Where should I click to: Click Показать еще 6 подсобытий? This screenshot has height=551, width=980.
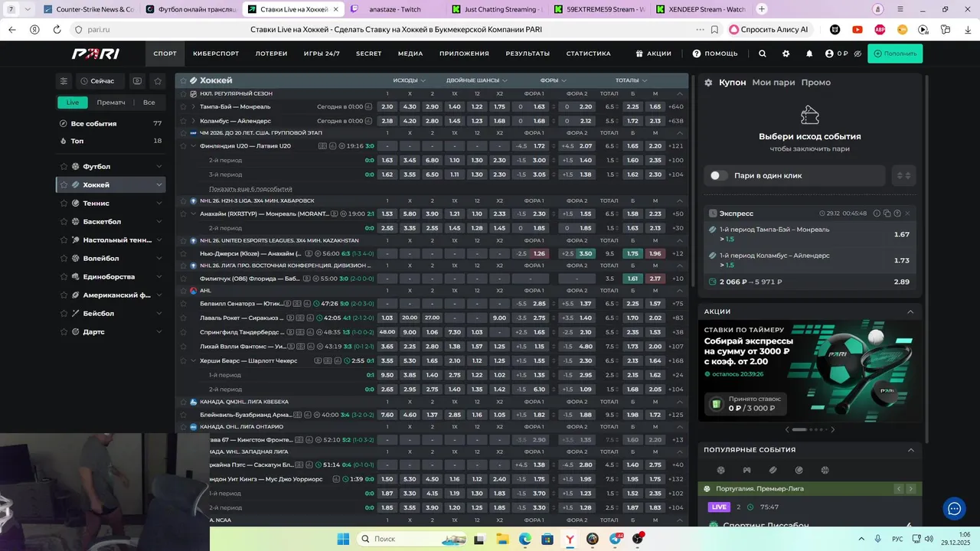pyautogui.click(x=250, y=189)
